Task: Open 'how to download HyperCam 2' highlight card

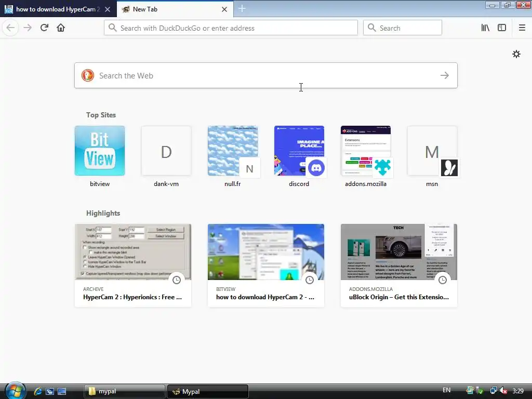Action: (265, 265)
